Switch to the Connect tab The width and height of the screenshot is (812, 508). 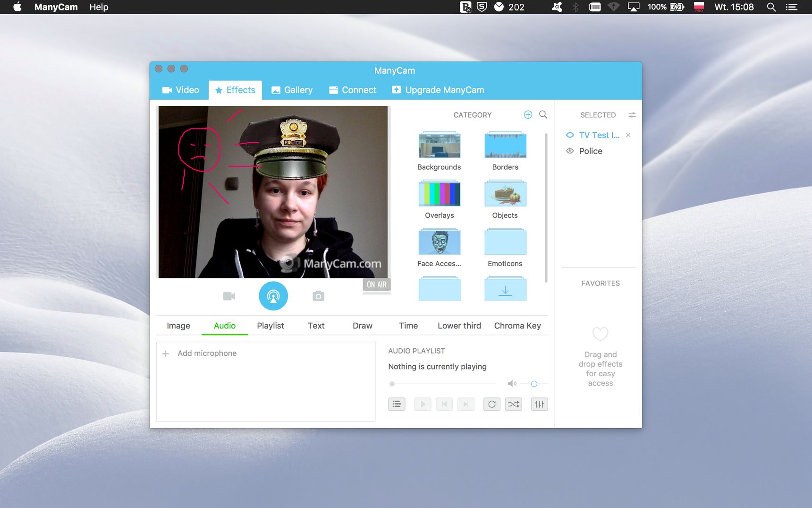(353, 90)
